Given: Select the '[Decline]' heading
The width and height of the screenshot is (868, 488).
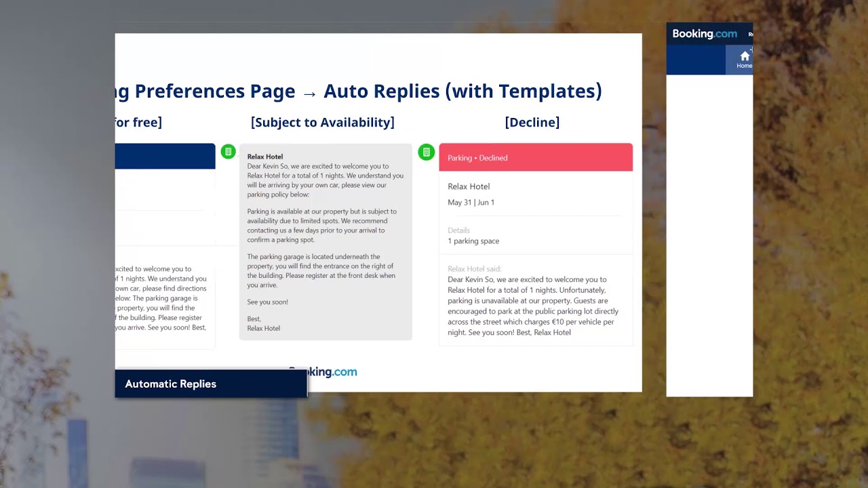Looking at the screenshot, I should pyautogui.click(x=532, y=122).
